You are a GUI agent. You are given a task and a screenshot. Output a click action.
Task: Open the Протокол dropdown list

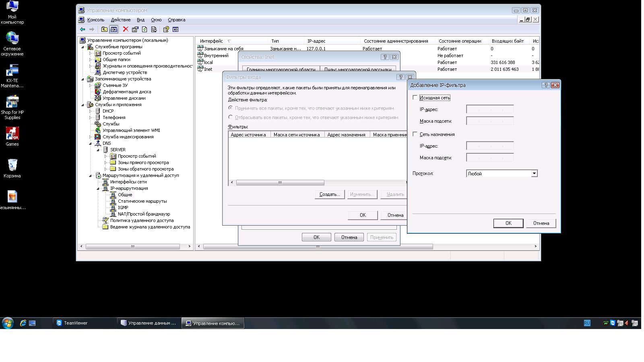pyautogui.click(x=534, y=174)
